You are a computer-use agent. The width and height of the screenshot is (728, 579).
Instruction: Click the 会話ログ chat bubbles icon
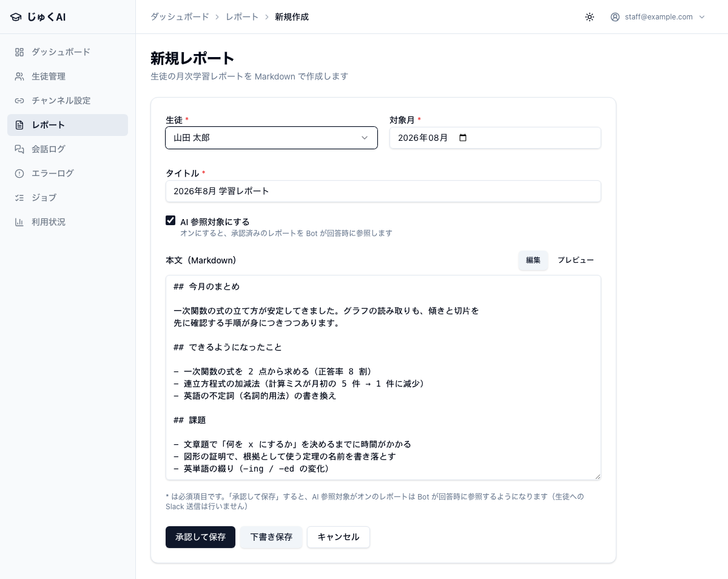click(x=19, y=149)
